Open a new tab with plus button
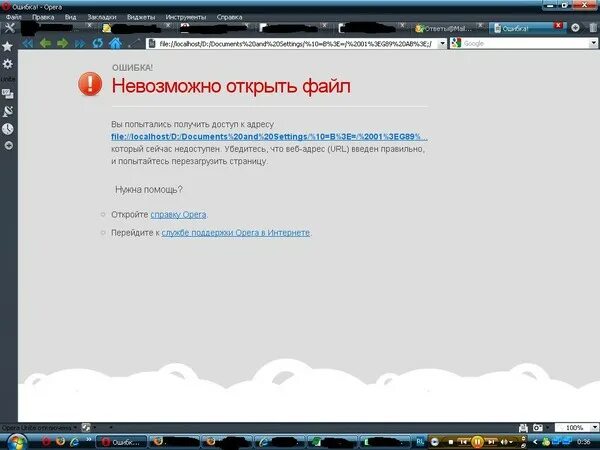Image resolution: width=600 pixels, height=450 pixels. coord(575,28)
